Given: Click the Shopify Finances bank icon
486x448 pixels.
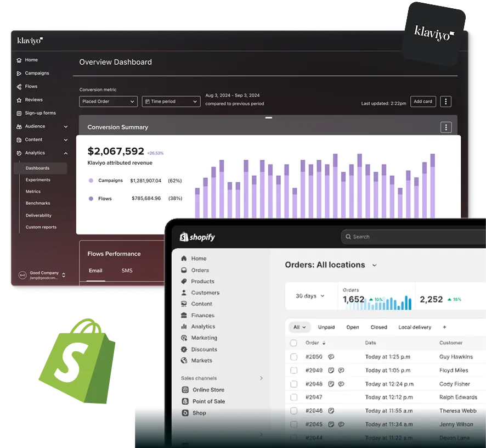Looking at the screenshot, I should tap(184, 315).
